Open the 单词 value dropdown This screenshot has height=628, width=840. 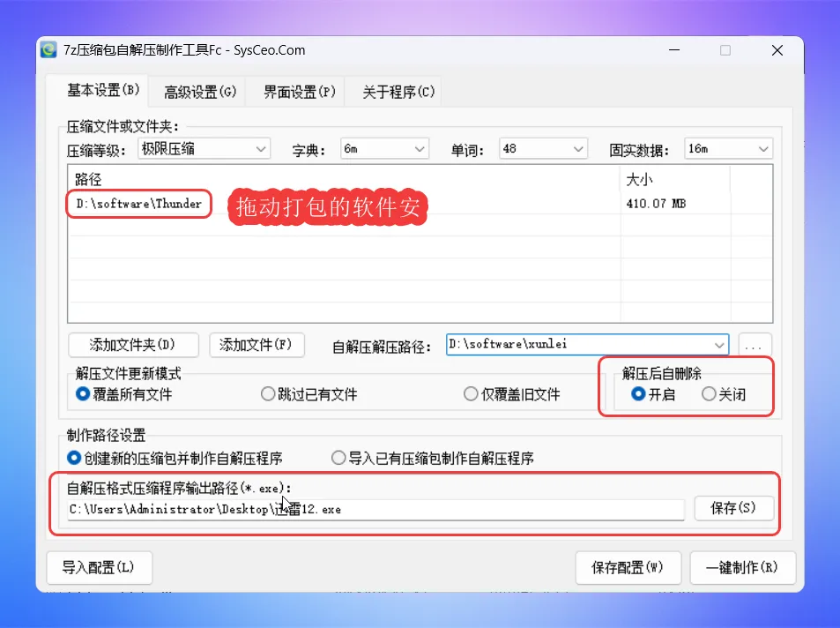point(578,149)
